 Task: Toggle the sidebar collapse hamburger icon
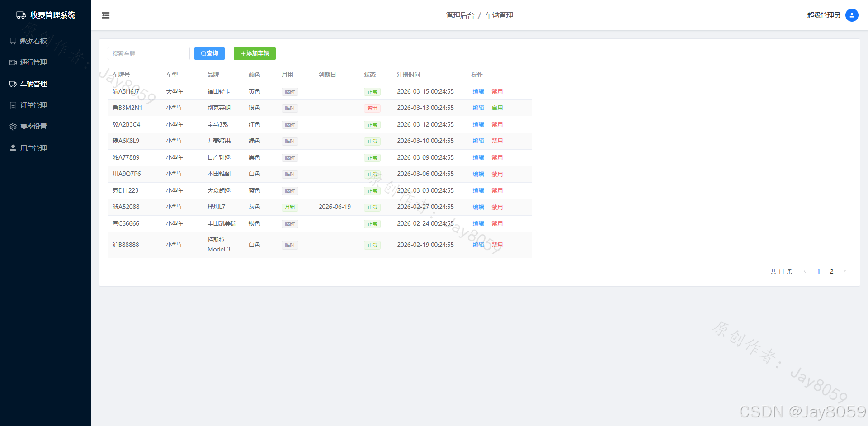tap(106, 15)
